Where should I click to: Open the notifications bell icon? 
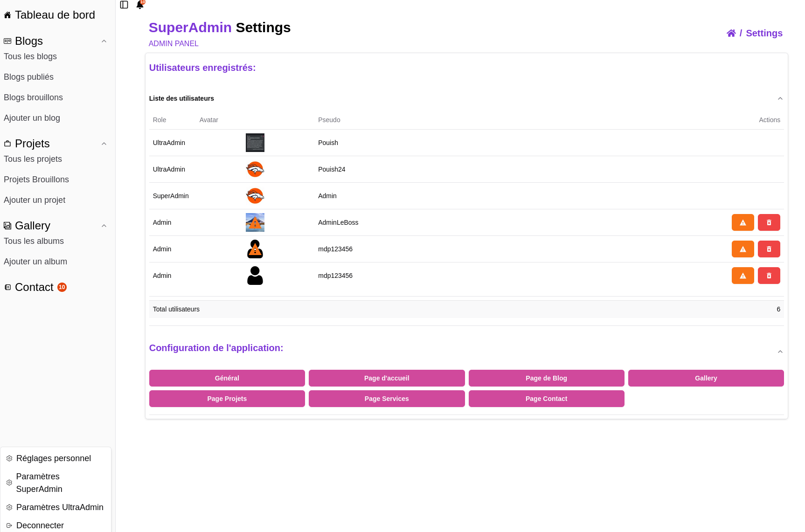click(x=139, y=5)
